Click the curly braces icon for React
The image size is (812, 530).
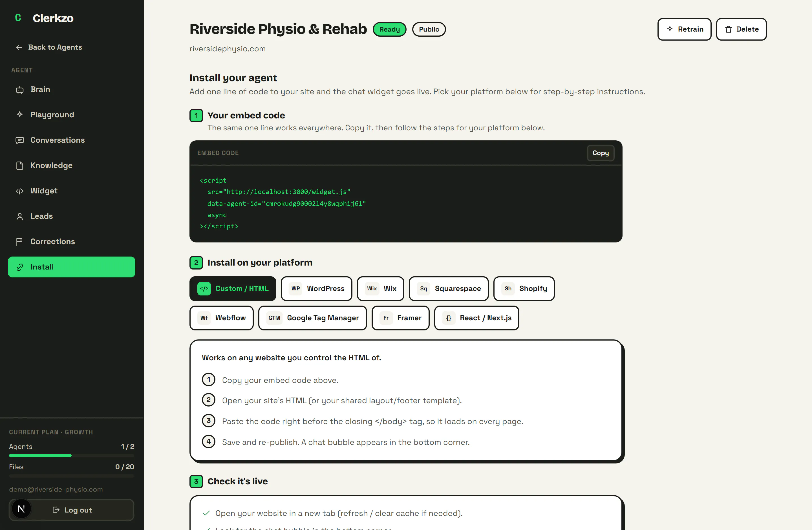pos(449,318)
